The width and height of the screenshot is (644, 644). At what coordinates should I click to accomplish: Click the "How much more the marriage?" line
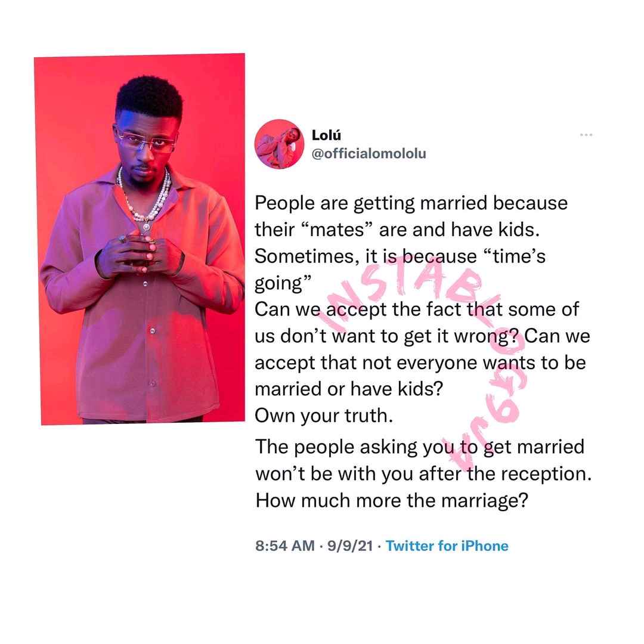pyautogui.click(x=391, y=500)
